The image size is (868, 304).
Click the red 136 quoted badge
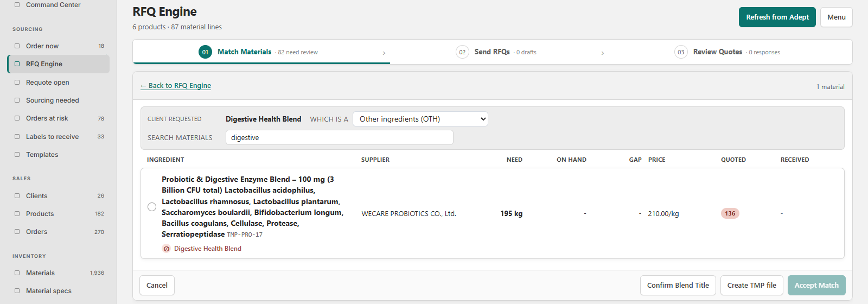click(x=730, y=213)
